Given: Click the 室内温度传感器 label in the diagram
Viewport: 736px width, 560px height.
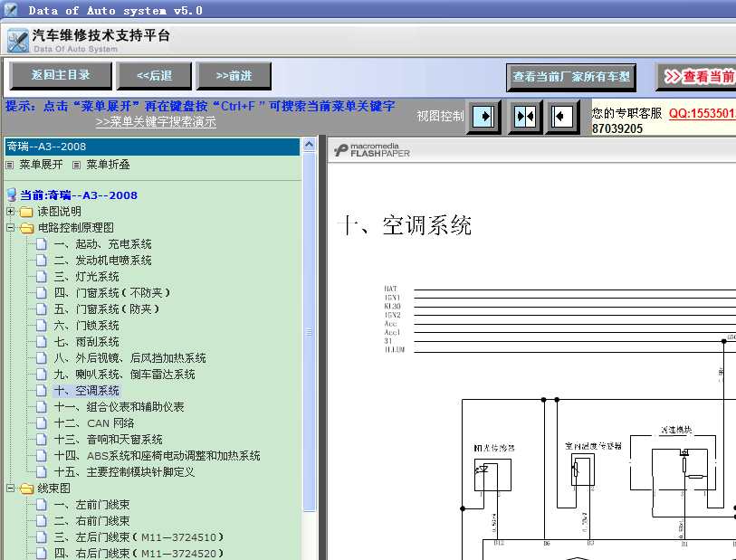Looking at the screenshot, I should tap(593, 446).
